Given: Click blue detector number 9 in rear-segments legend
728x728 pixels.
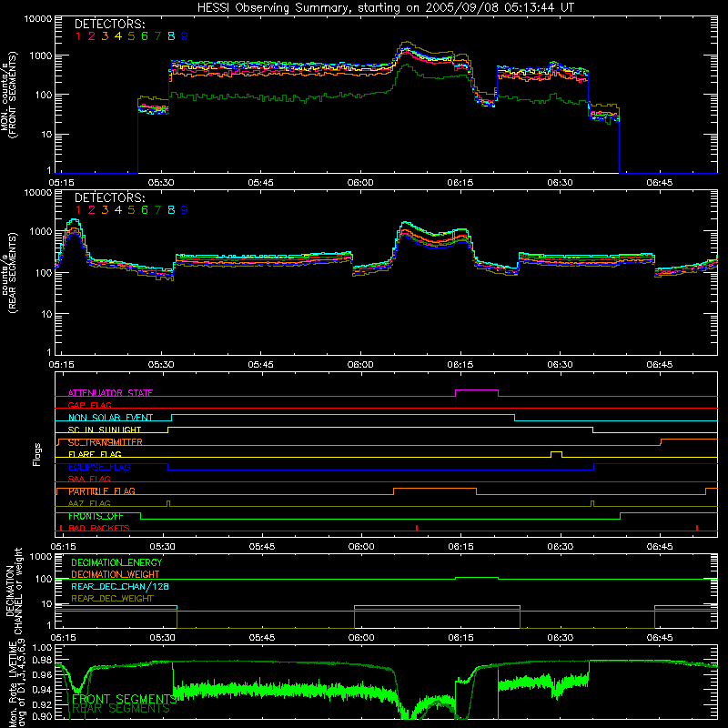Looking at the screenshot, I should click(x=185, y=210).
